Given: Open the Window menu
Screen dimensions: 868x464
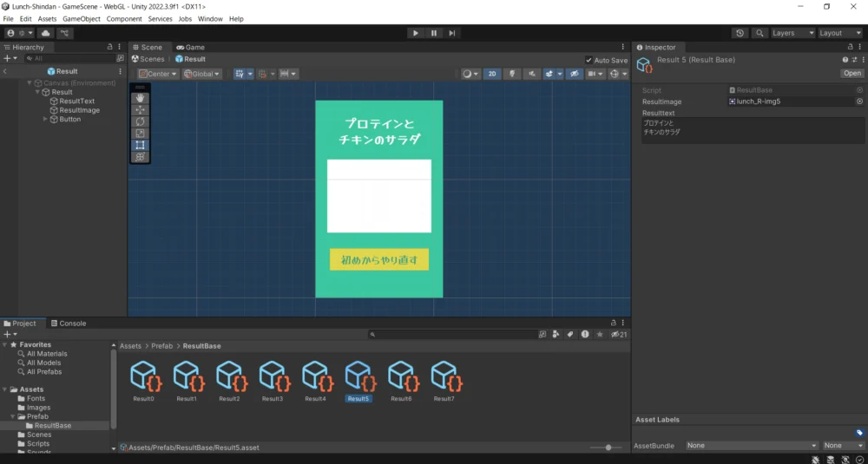Looking at the screenshot, I should 210,19.
